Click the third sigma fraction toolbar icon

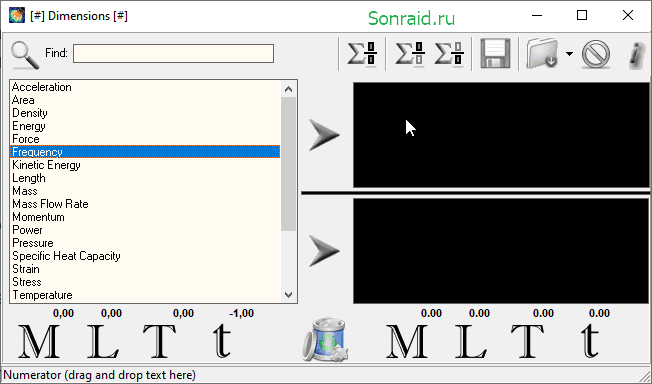pyautogui.click(x=449, y=54)
